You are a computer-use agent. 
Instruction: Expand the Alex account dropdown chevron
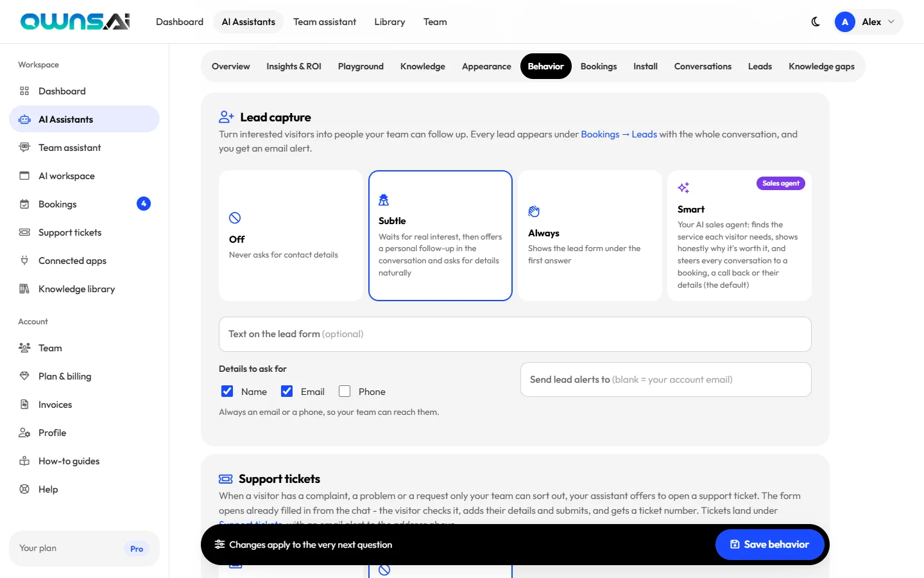tap(891, 22)
